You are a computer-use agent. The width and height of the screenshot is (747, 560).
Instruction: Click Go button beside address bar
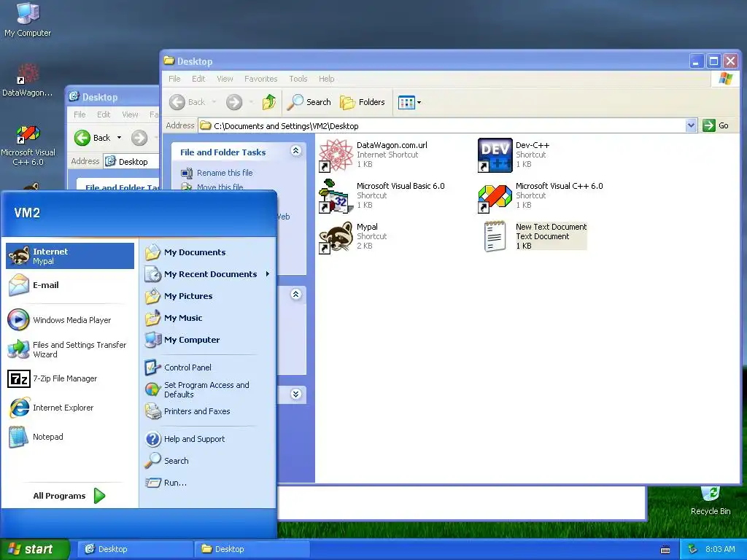coord(716,125)
